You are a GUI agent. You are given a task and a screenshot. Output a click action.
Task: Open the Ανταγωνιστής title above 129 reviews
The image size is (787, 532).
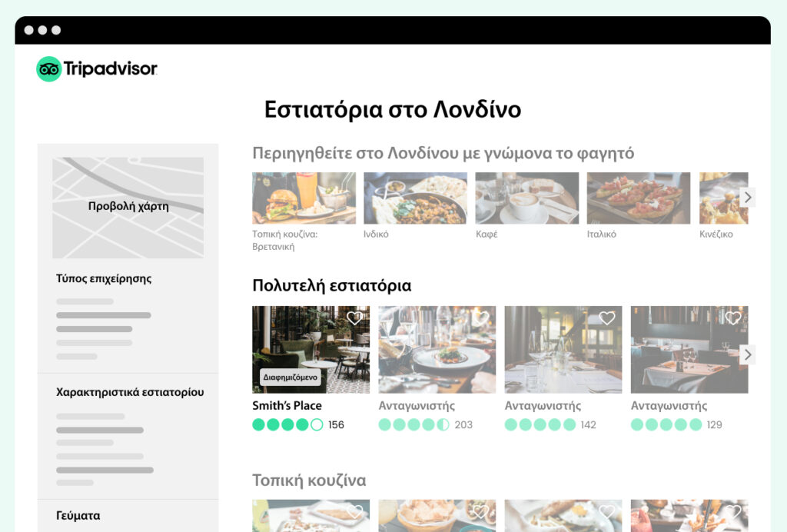(669, 405)
